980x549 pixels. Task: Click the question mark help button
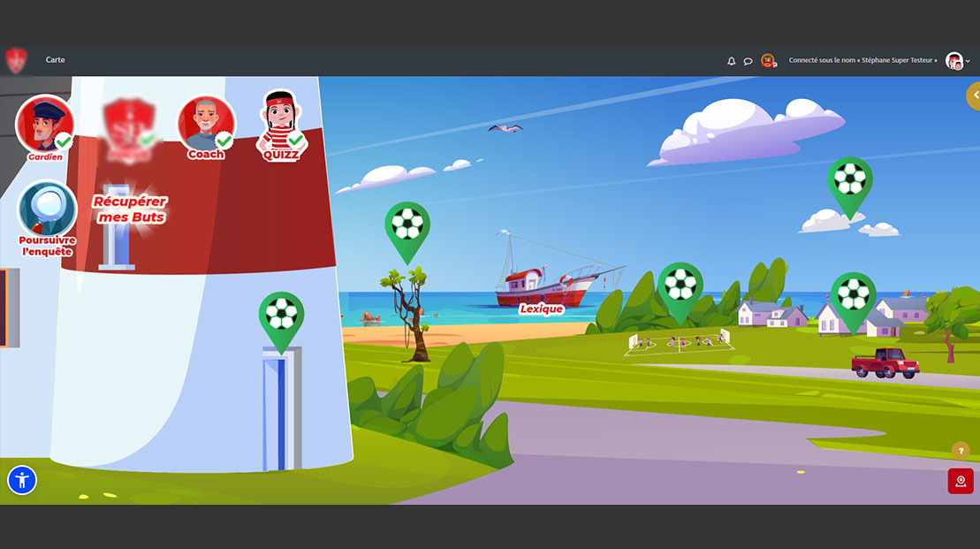tap(961, 451)
